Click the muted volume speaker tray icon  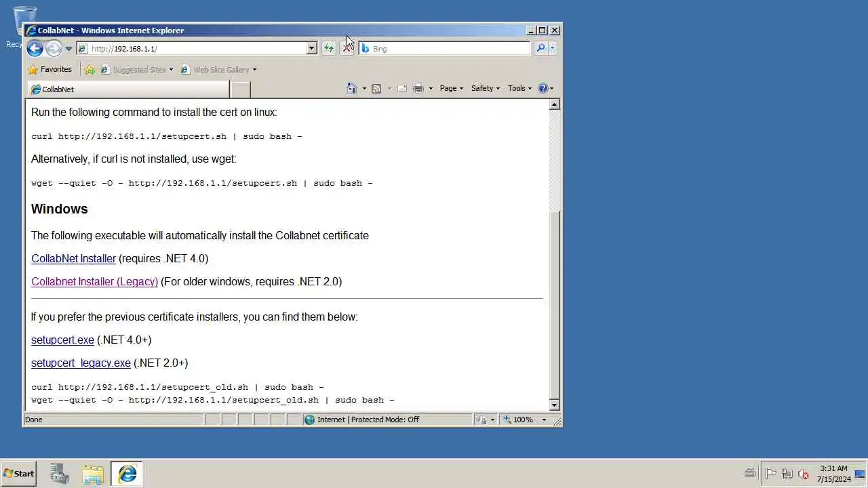(x=803, y=474)
